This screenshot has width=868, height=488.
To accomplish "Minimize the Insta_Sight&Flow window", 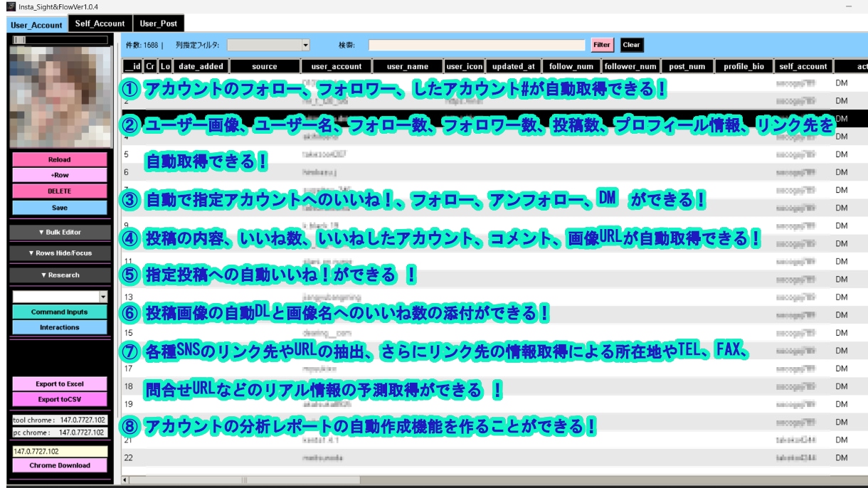I will point(848,6).
